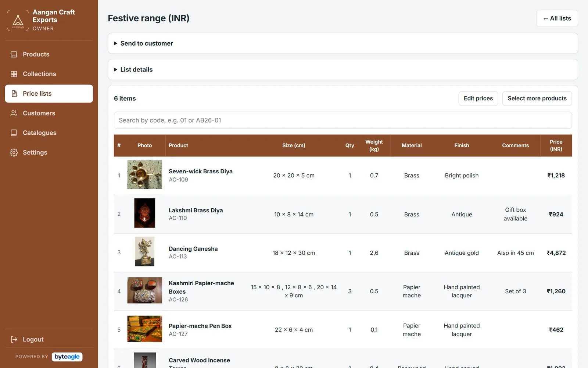This screenshot has width=588, height=368.
Task: Click the Aangan Craft Exports logo
Action: (x=18, y=20)
